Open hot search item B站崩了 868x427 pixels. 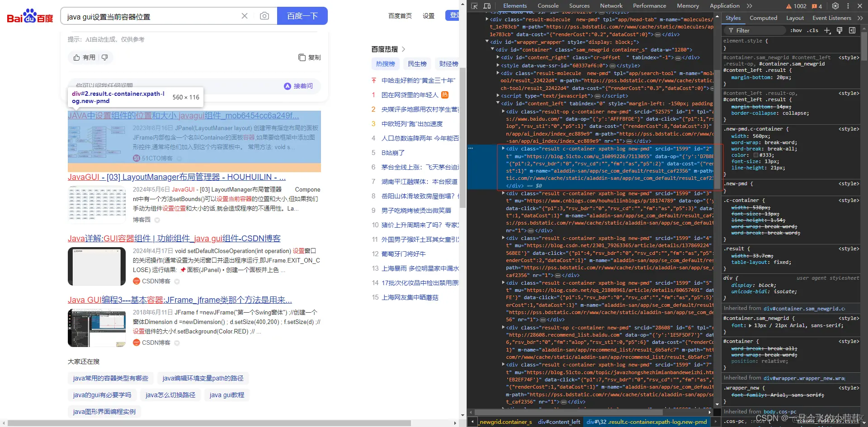click(393, 153)
